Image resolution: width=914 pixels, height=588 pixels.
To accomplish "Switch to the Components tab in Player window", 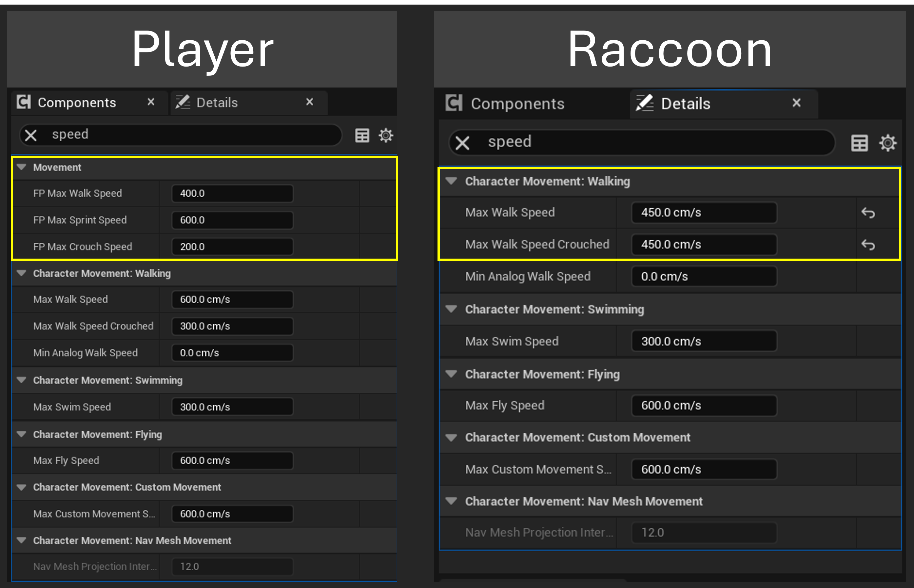I will [76, 102].
